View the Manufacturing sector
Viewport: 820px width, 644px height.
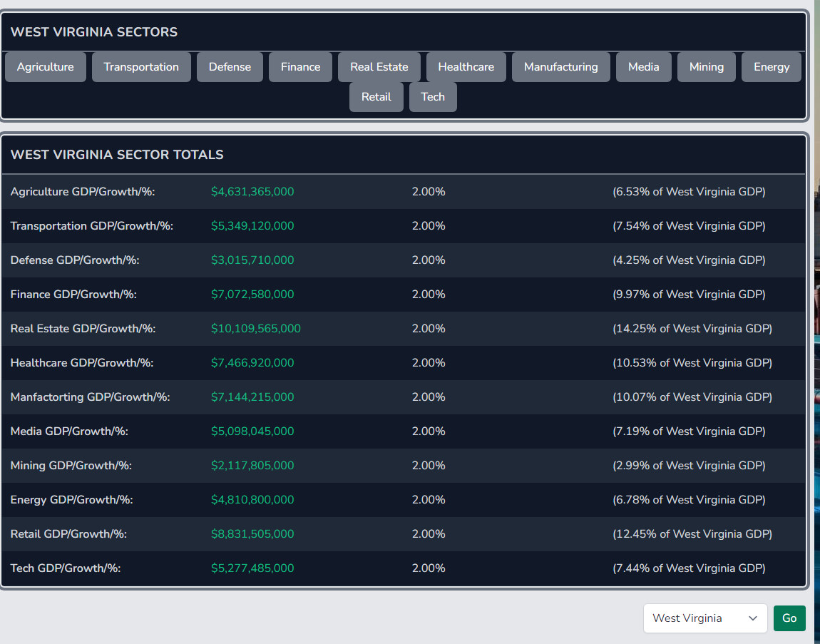560,67
